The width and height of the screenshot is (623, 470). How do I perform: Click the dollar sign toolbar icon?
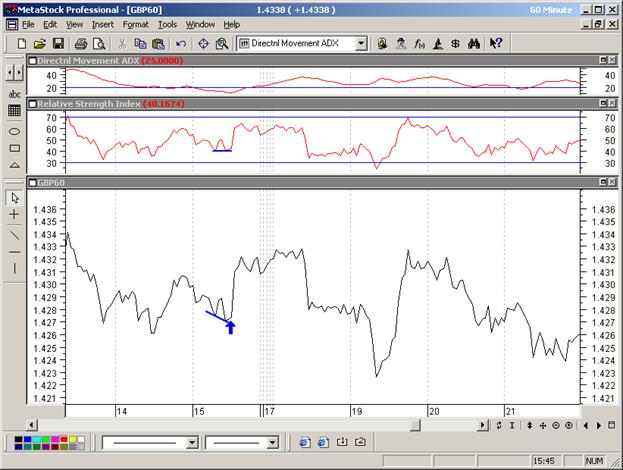[x=455, y=44]
